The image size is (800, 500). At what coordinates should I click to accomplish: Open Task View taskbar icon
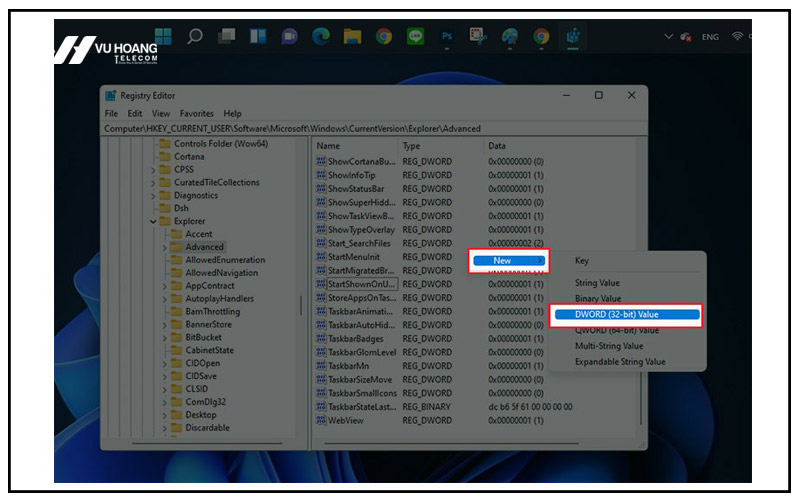(227, 36)
